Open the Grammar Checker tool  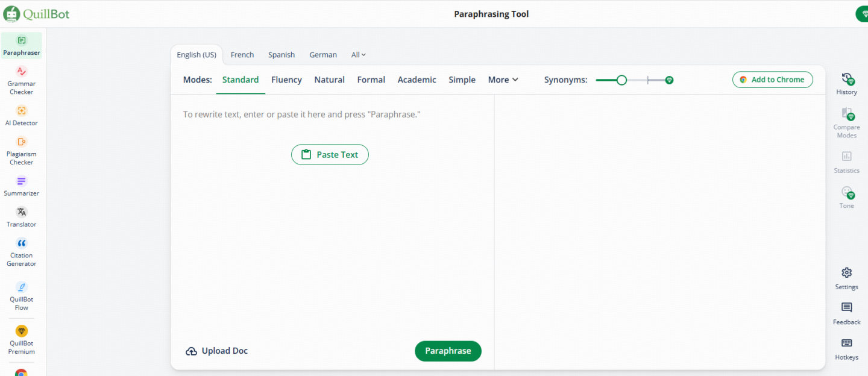(x=22, y=81)
